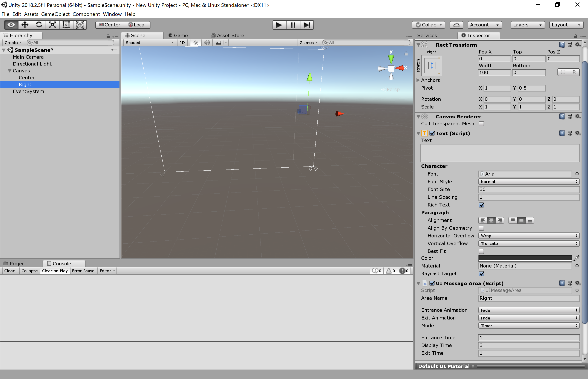Toggle raw edit mode R button
588x379 pixels.
(574, 72)
